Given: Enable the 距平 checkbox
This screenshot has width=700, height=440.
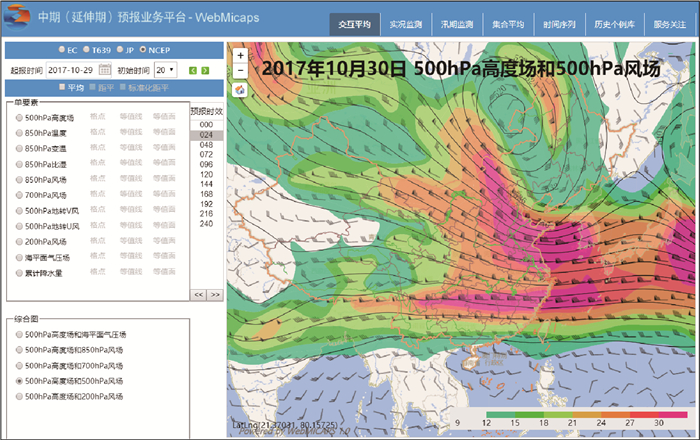Looking at the screenshot, I should [x=92, y=88].
